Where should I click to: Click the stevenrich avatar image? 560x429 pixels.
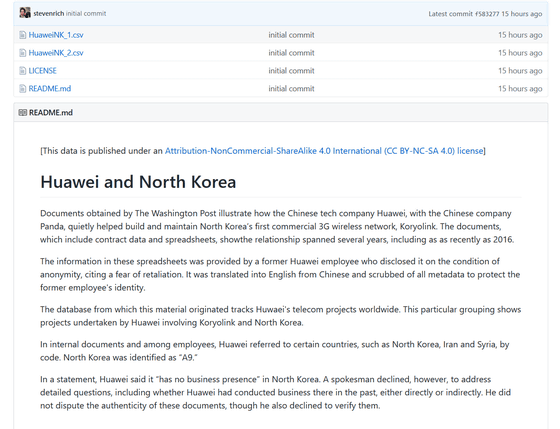[x=25, y=13]
